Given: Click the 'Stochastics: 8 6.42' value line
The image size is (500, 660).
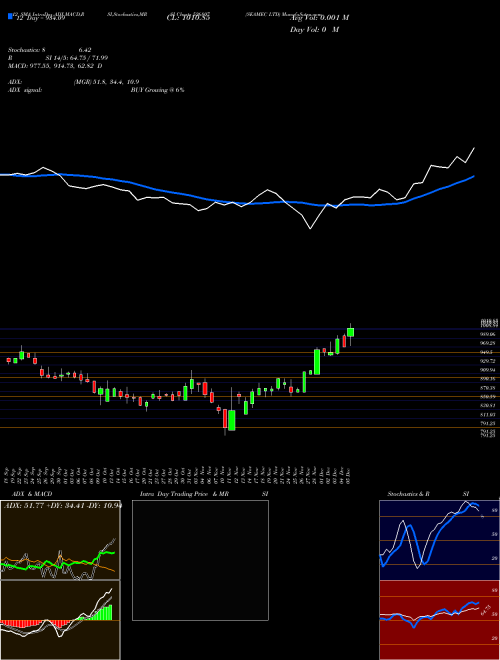Looking at the screenshot, I should point(50,50).
